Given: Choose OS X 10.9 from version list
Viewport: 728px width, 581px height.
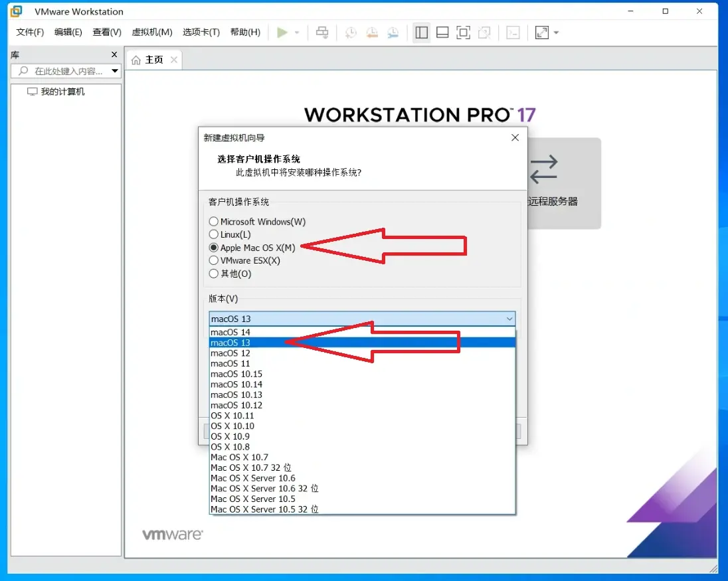Looking at the screenshot, I should pyautogui.click(x=362, y=437).
